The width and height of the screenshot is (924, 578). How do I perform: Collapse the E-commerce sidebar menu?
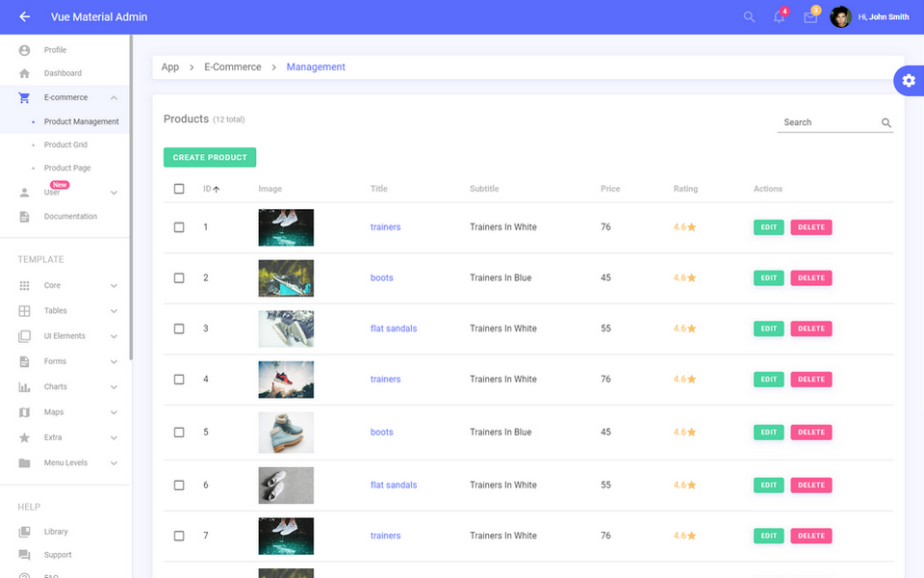click(x=114, y=97)
